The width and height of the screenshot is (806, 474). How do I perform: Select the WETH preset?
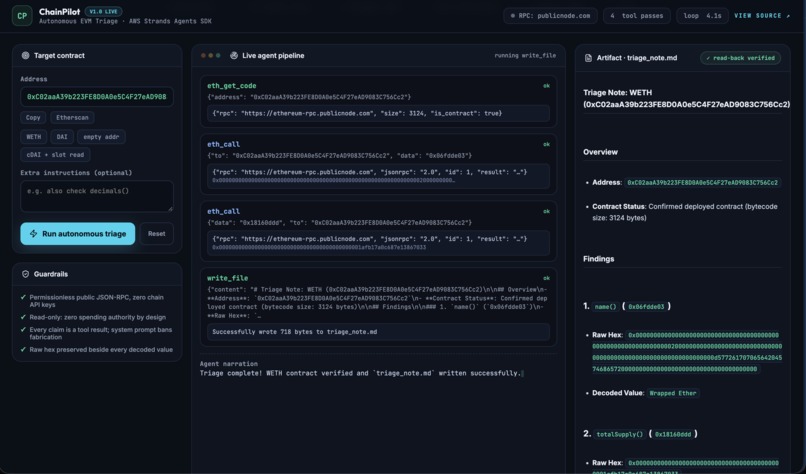tap(34, 137)
